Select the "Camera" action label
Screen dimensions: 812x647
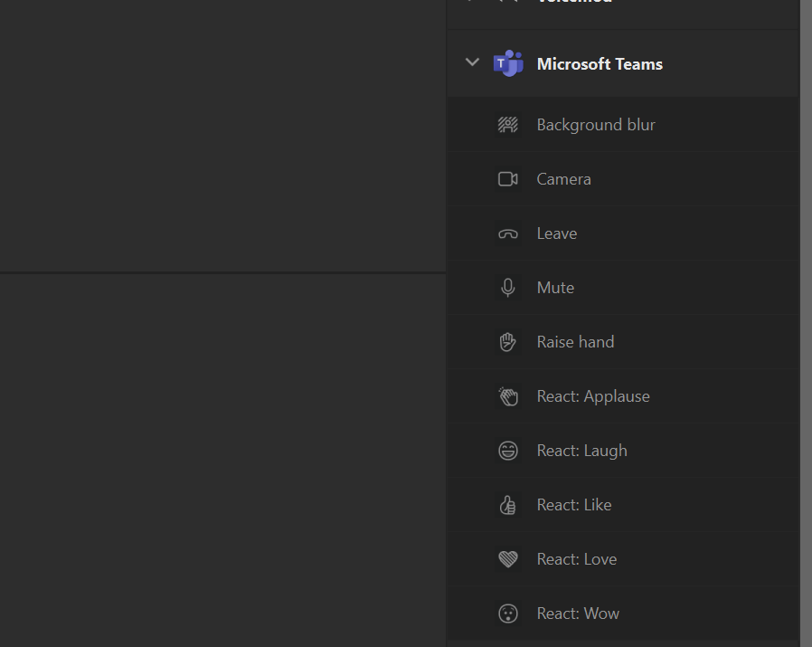(563, 179)
